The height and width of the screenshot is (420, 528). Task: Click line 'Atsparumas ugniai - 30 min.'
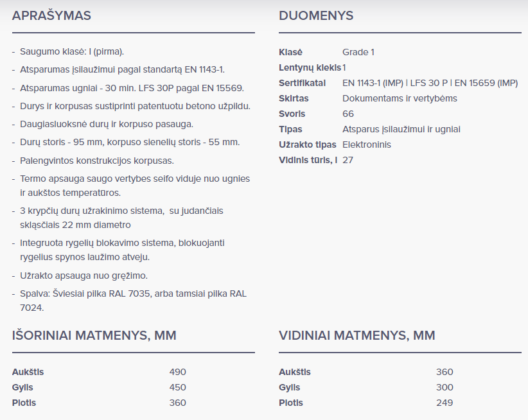point(132,88)
